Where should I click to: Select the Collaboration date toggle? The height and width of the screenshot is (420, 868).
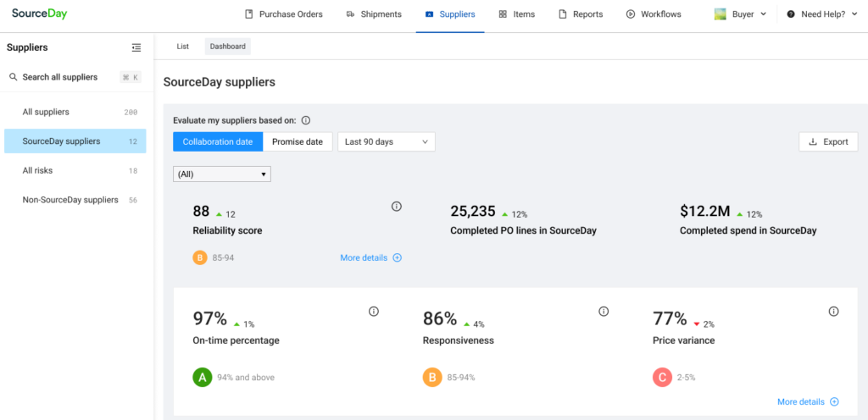pyautogui.click(x=218, y=141)
